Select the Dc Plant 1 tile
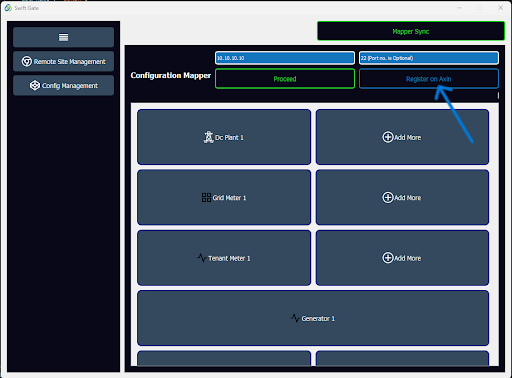Image resolution: width=512 pixels, height=378 pixels. pos(224,137)
